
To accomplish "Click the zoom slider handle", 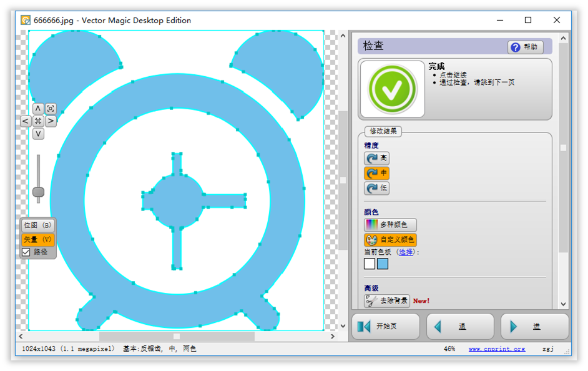I will 38,192.
